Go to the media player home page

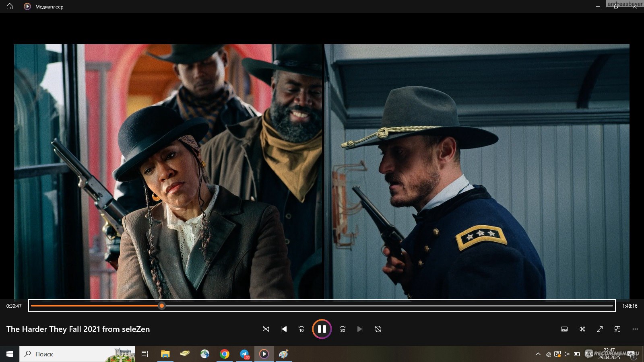10,6
